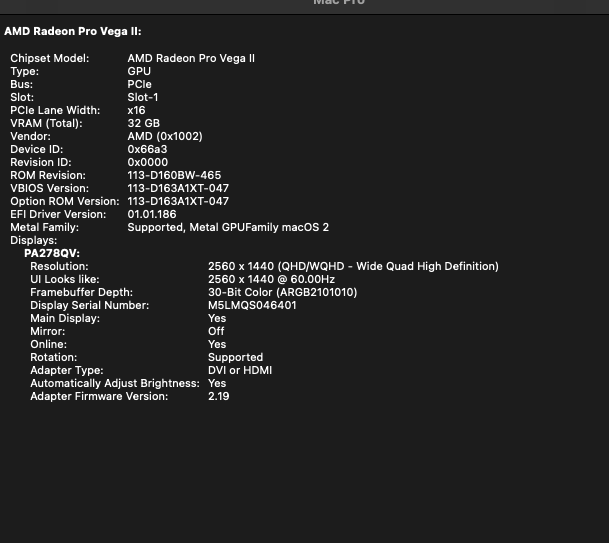Screen dimensions: 609x543
Task: Select the Mirror value 'Off'
Action: (x=216, y=332)
